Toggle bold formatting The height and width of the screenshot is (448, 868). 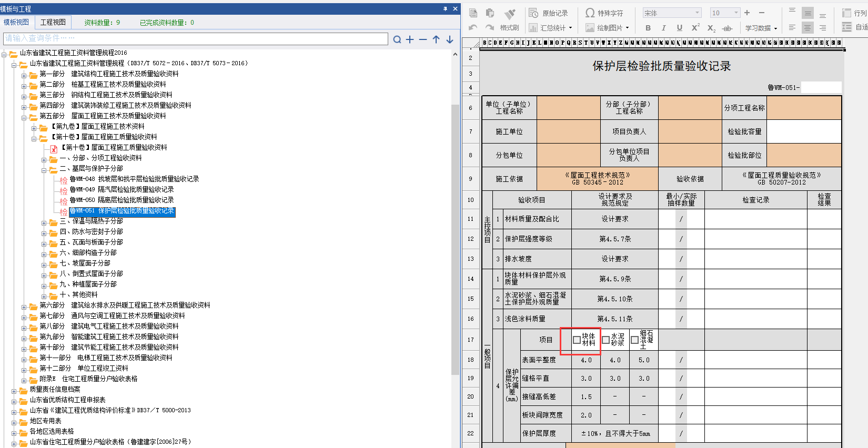(x=648, y=28)
